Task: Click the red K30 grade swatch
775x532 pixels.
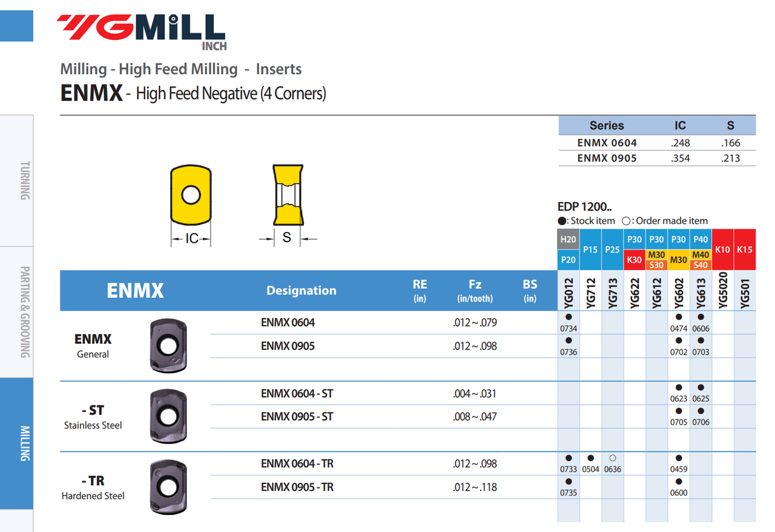Action: click(635, 260)
